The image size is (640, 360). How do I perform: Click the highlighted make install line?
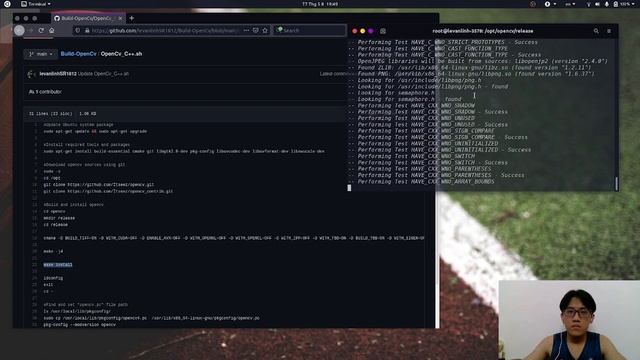tap(58, 265)
